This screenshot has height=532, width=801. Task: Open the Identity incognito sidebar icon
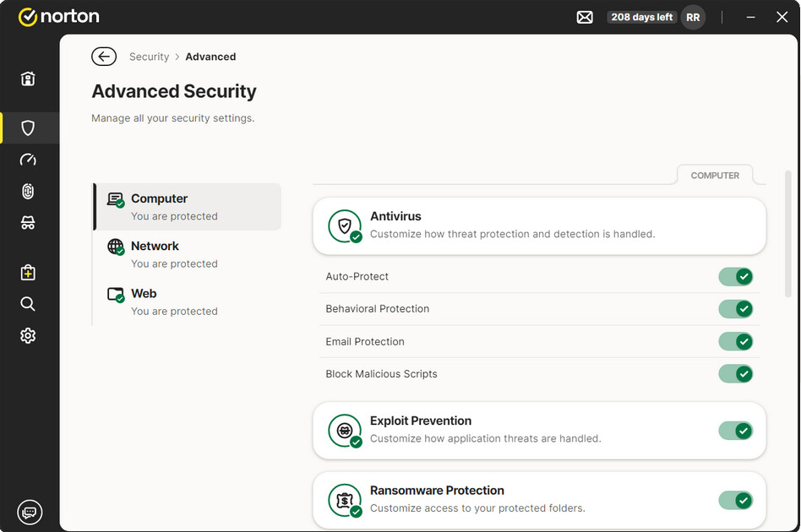(x=28, y=223)
